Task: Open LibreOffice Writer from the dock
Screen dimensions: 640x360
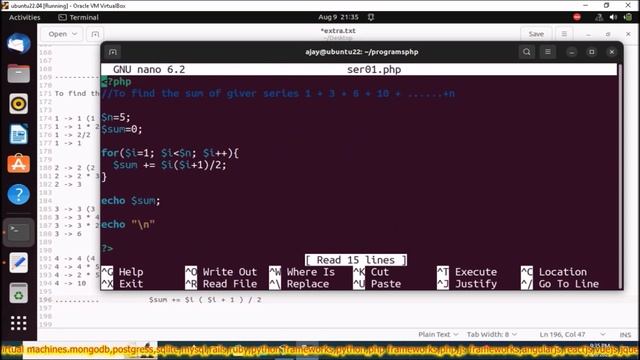Action: coord(18,134)
